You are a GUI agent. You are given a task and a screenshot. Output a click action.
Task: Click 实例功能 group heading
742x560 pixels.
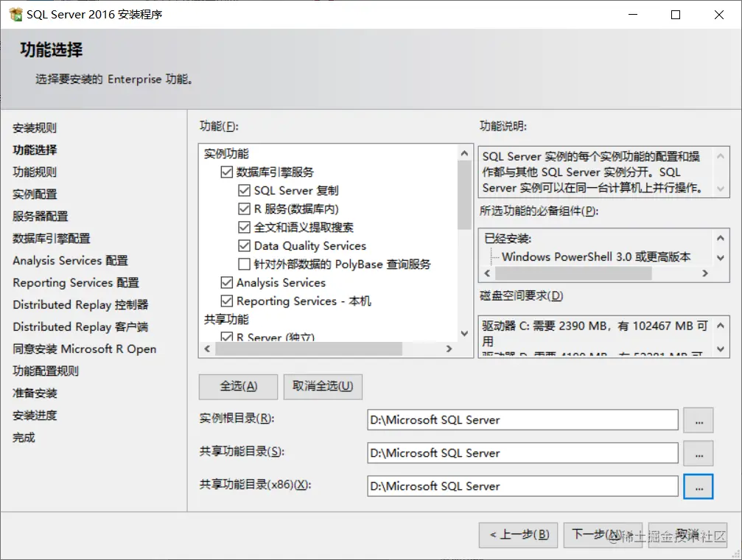click(x=226, y=154)
